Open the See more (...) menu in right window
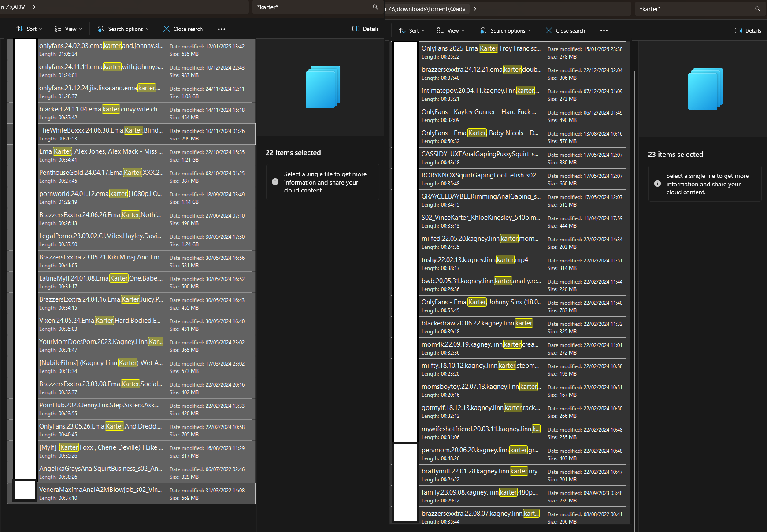 point(604,30)
